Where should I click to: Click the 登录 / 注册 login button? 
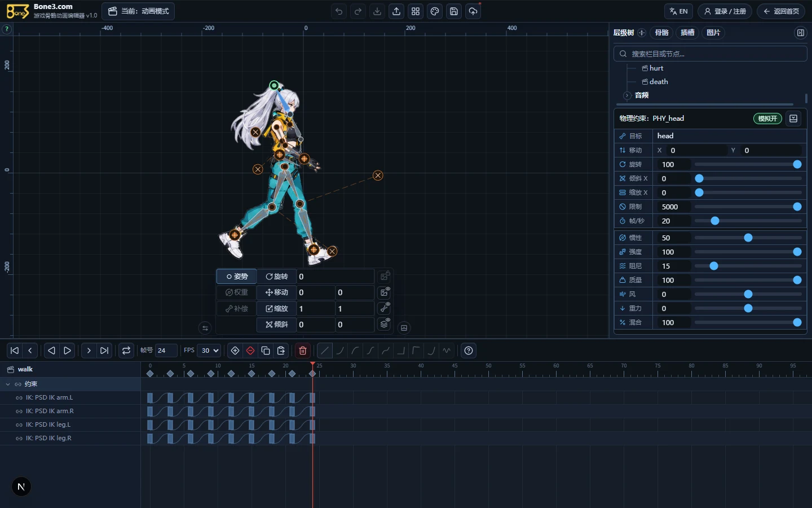[x=725, y=11]
